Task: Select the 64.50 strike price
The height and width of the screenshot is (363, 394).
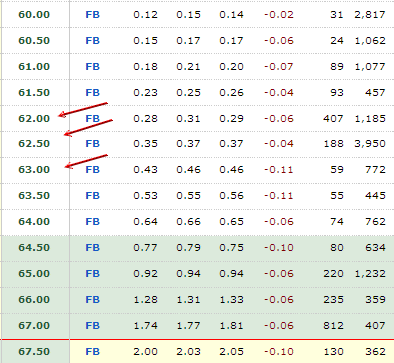Action: point(34,248)
